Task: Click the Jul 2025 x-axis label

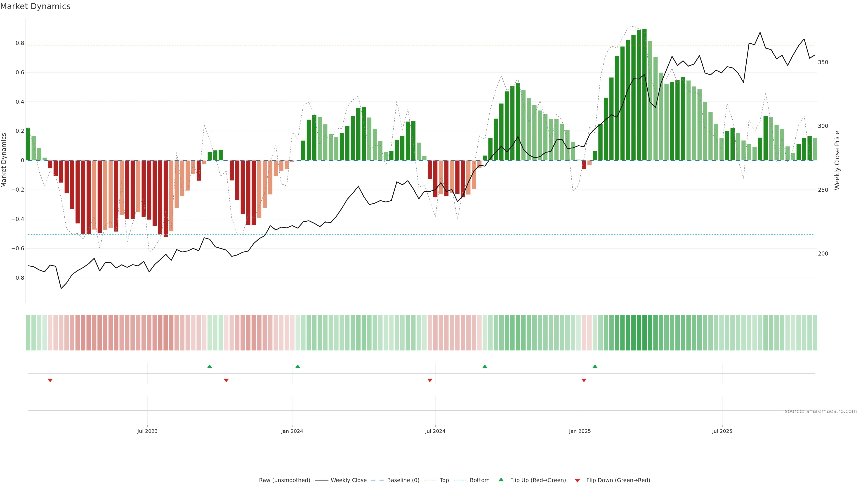Action: (x=722, y=431)
